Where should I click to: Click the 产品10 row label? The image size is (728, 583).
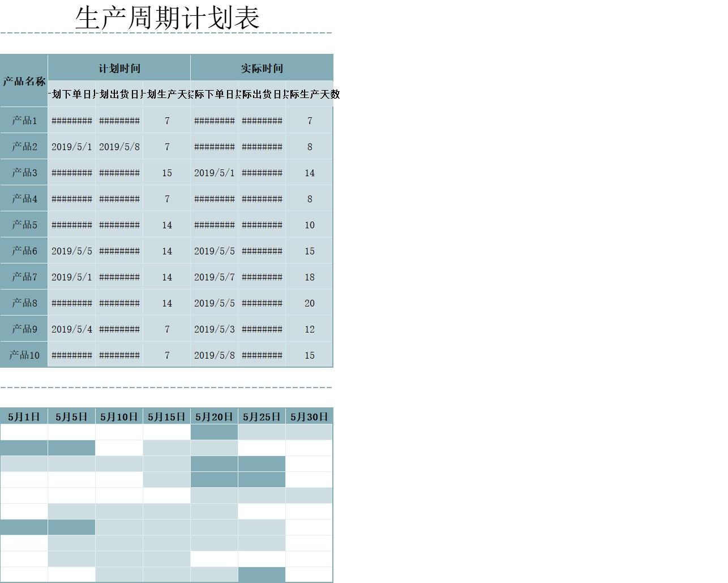click(24, 355)
